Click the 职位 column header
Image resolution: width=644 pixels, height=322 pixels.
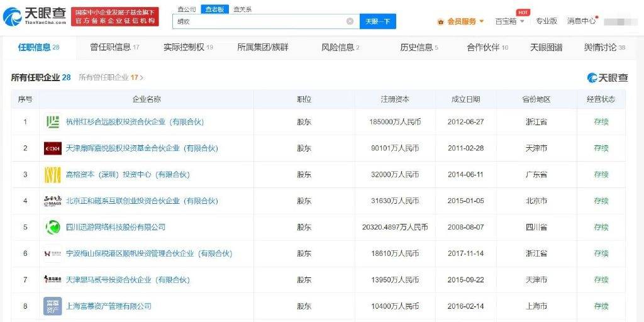click(x=304, y=99)
